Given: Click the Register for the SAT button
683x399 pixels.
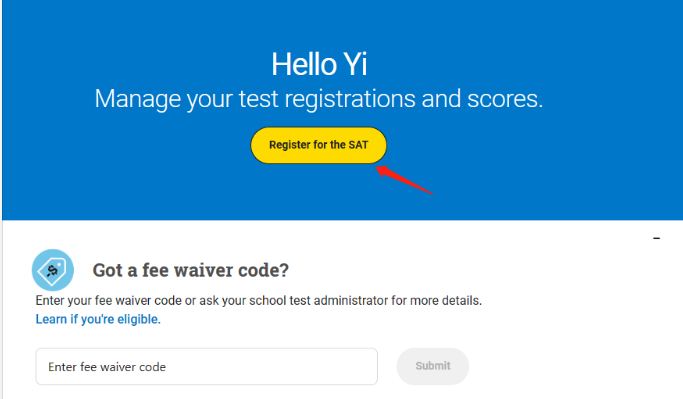Looking at the screenshot, I should click(x=318, y=145).
